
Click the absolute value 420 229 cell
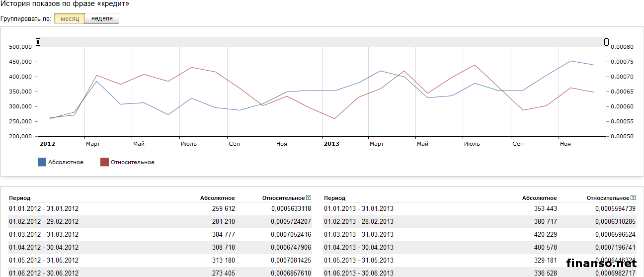[x=543, y=235]
